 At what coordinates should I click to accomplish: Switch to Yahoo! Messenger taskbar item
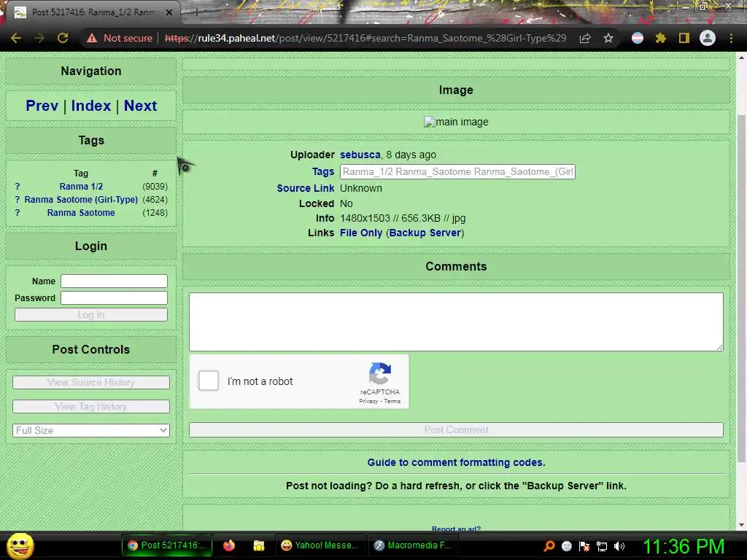point(320,545)
